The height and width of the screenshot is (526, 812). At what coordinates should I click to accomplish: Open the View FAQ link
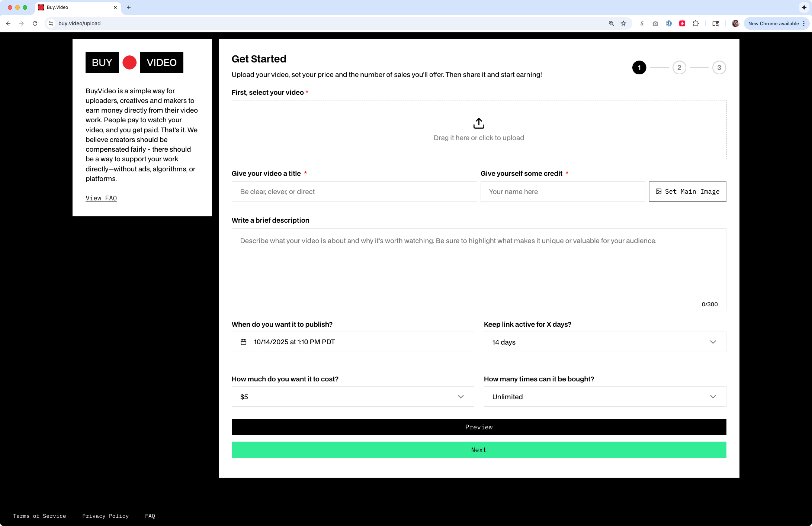101,198
